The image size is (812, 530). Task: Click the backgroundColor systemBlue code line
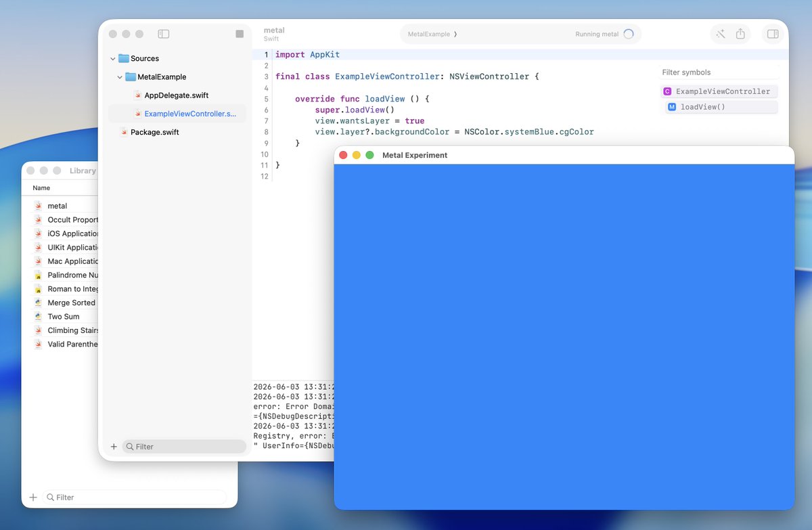tap(454, 132)
